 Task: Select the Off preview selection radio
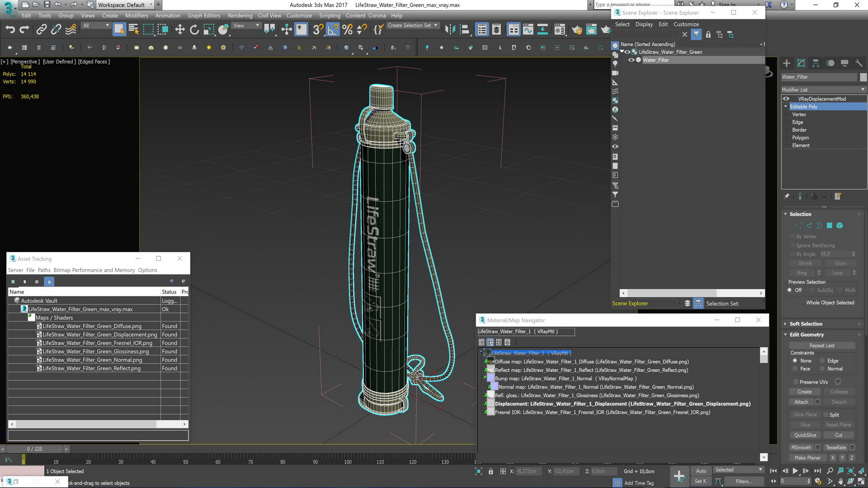pos(790,290)
